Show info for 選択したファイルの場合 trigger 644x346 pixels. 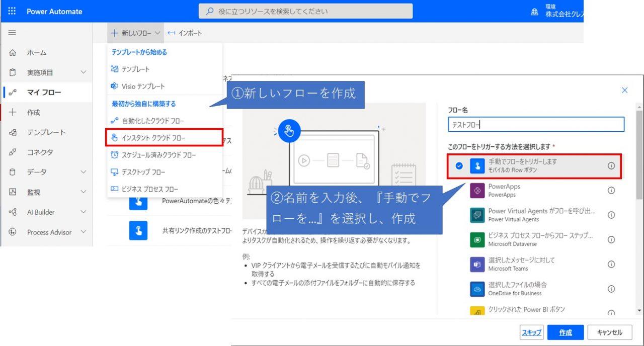pos(611,289)
